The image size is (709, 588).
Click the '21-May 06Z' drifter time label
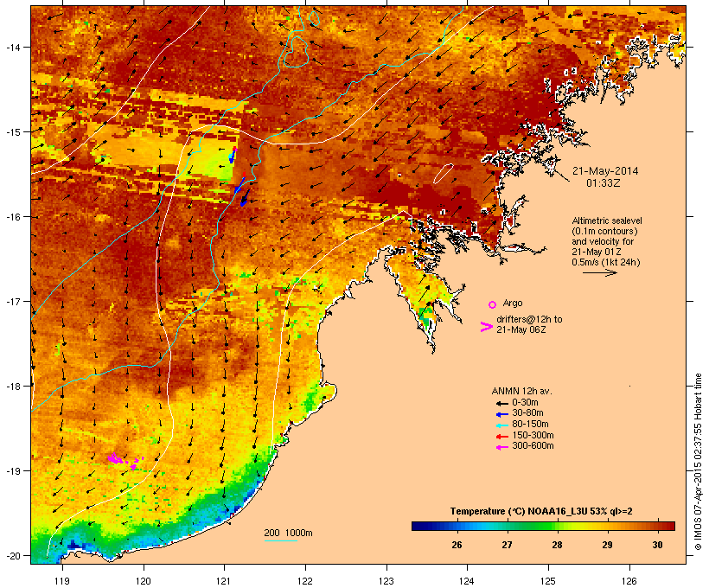521,329
